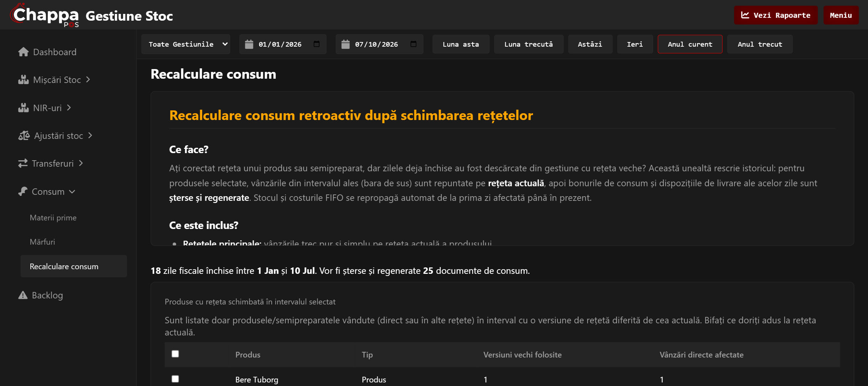Select the Anul curent date preset
This screenshot has width=868, height=386.
[690, 44]
